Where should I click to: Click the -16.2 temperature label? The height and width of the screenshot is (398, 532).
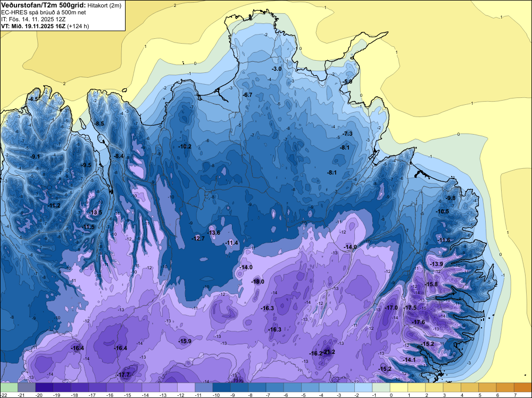click(315, 353)
